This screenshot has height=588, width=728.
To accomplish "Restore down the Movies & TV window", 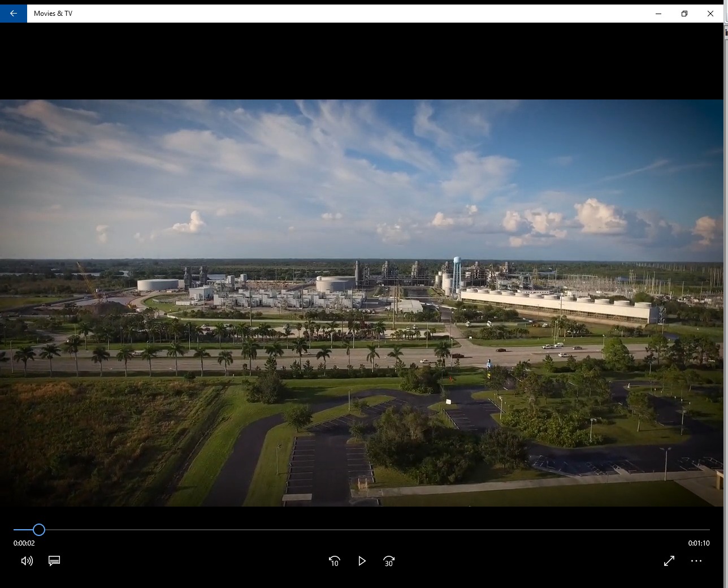I will (684, 14).
